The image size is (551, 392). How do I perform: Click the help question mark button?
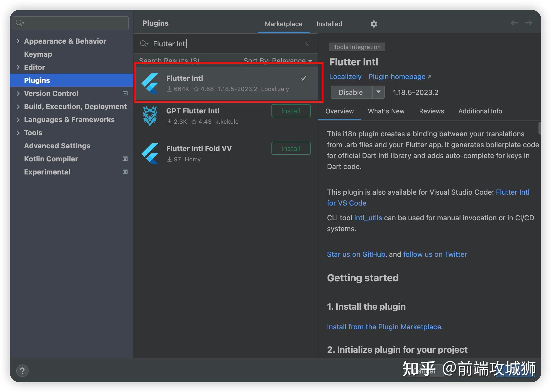(x=22, y=370)
